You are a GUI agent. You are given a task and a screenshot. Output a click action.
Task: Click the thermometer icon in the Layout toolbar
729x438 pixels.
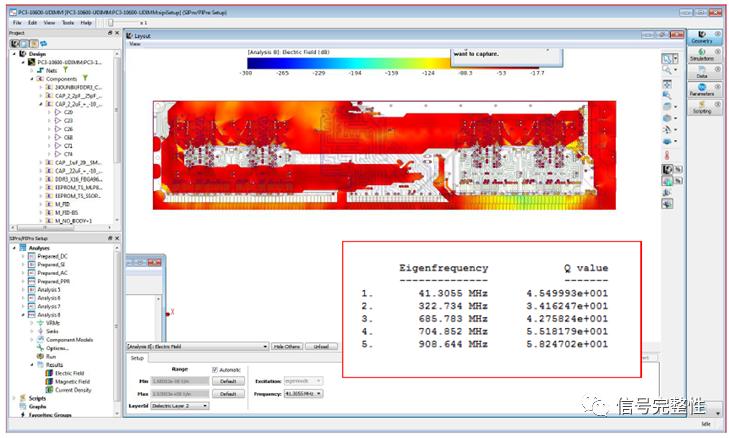667,156
